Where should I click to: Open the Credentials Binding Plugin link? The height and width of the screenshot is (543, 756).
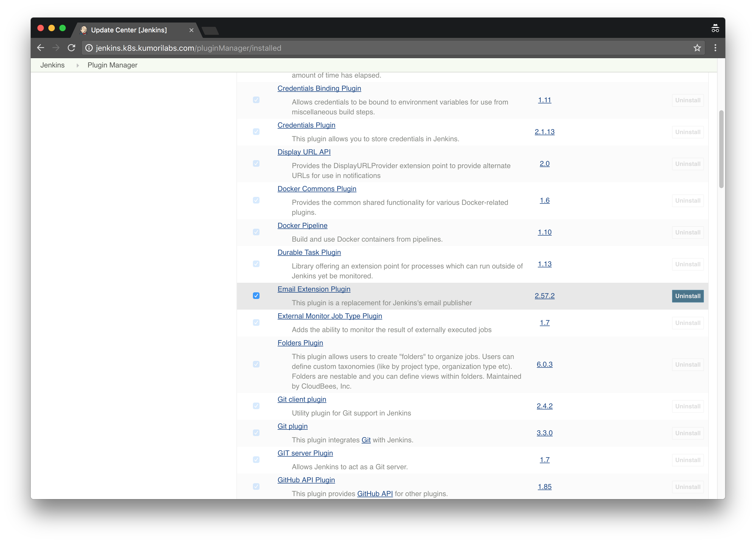click(x=319, y=88)
